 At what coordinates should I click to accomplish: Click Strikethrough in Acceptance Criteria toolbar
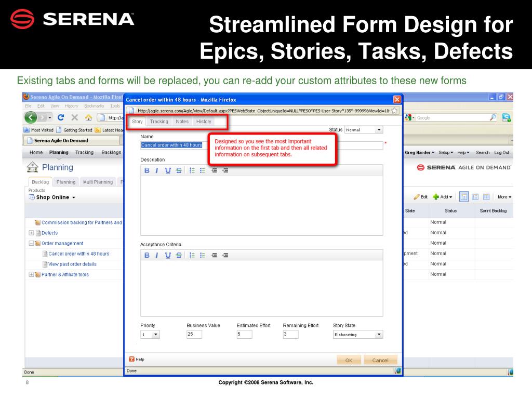click(x=179, y=255)
